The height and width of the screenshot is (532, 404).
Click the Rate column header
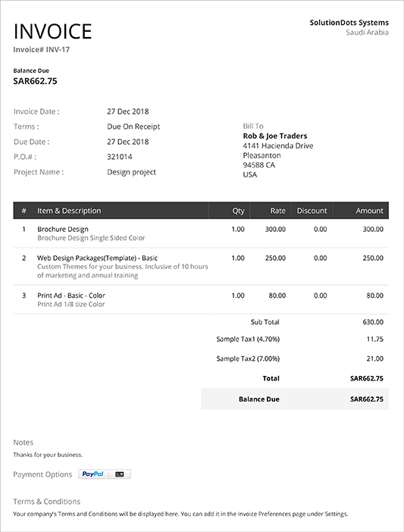point(278,211)
